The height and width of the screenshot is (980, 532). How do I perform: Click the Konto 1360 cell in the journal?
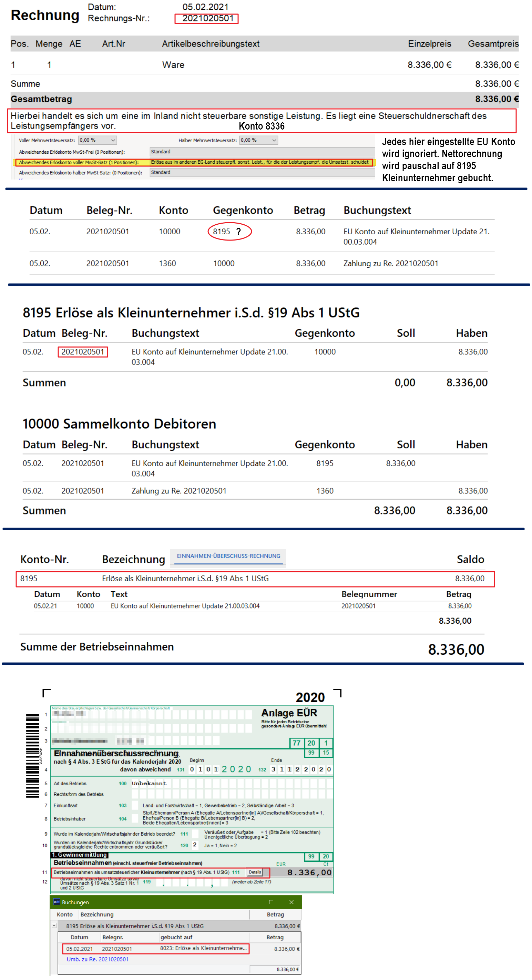pyautogui.click(x=167, y=263)
